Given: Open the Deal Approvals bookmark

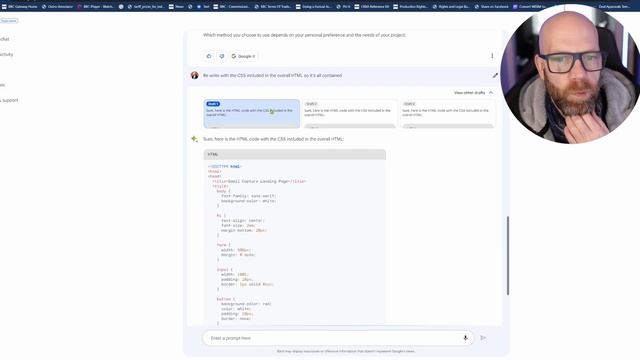Looking at the screenshot, I should coord(614,7).
